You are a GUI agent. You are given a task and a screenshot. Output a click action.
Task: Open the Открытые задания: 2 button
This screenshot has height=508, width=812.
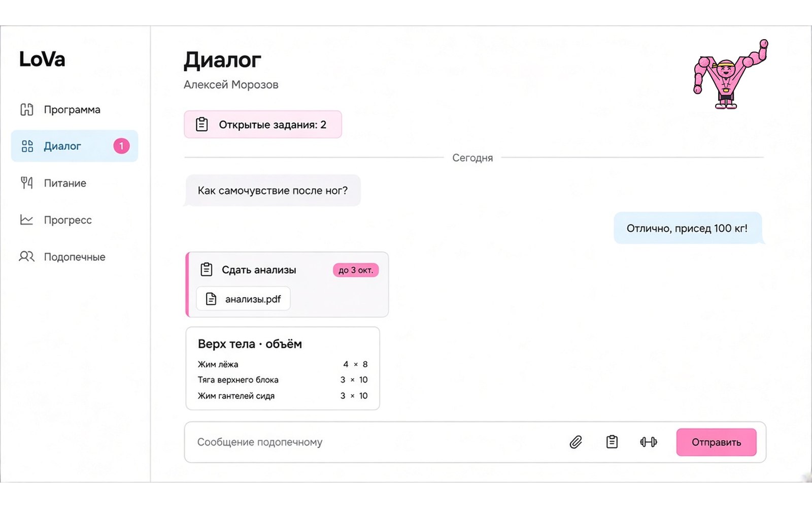pyautogui.click(x=263, y=124)
